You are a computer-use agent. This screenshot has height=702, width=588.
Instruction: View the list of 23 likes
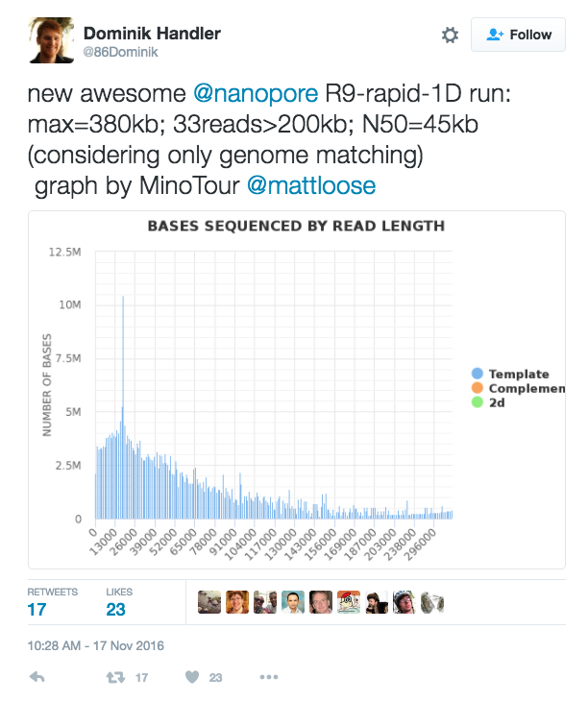click(x=118, y=601)
